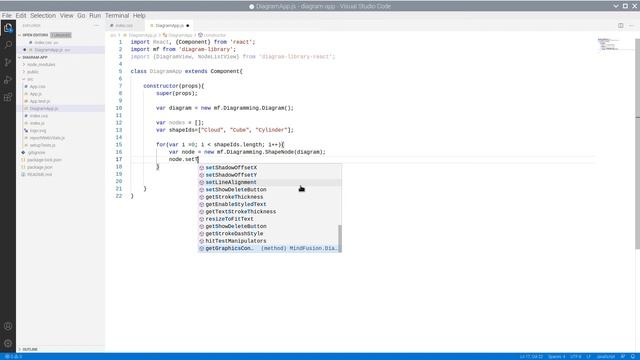Open the Selection menu
This screenshot has width=640, height=360.
coord(43,16)
